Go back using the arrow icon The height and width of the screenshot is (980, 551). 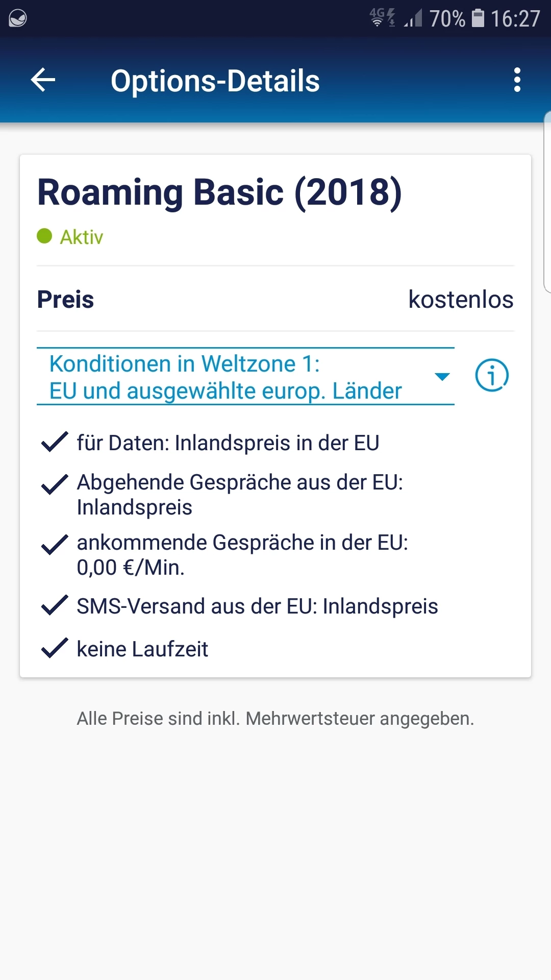point(43,80)
